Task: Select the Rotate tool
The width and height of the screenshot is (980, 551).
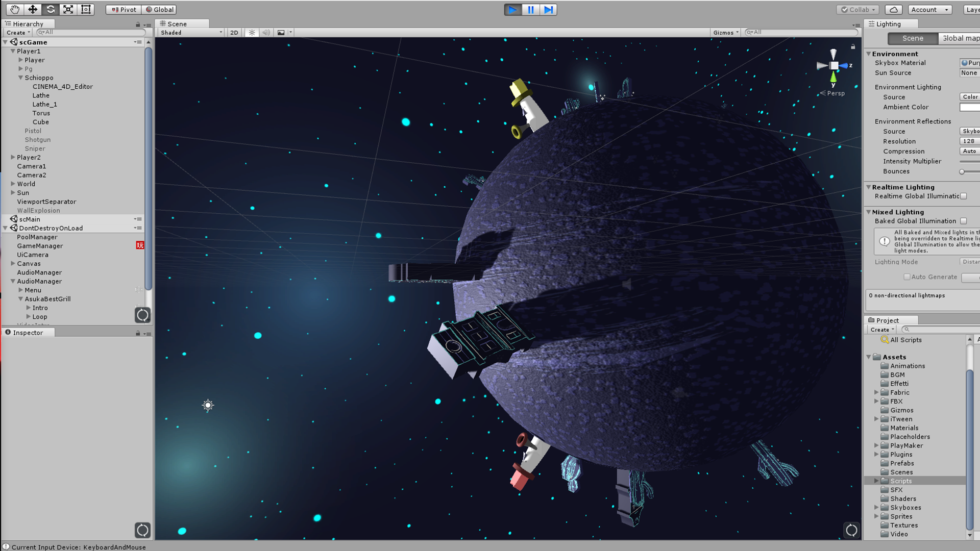Action: tap(51, 9)
